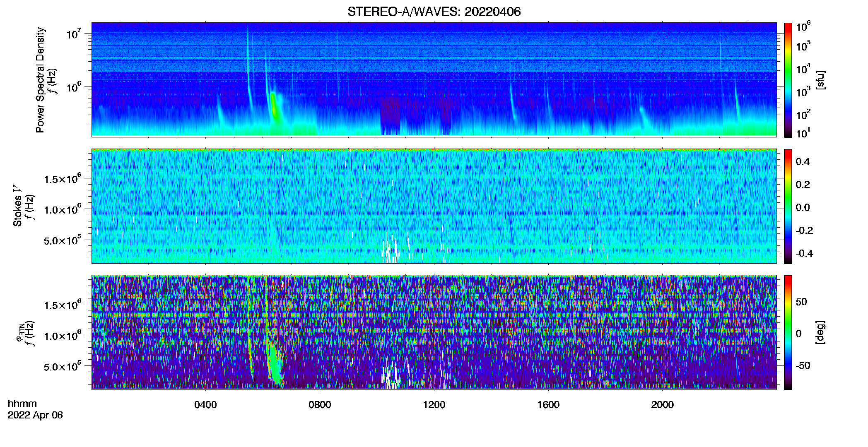Click the 0.4 label on Stokes colorbar
The image size is (868, 447).
point(803,162)
